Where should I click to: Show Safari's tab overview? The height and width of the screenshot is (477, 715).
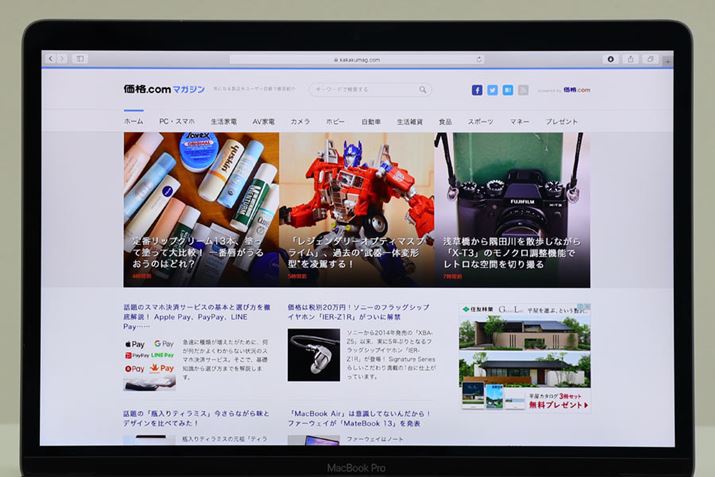click(650, 59)
